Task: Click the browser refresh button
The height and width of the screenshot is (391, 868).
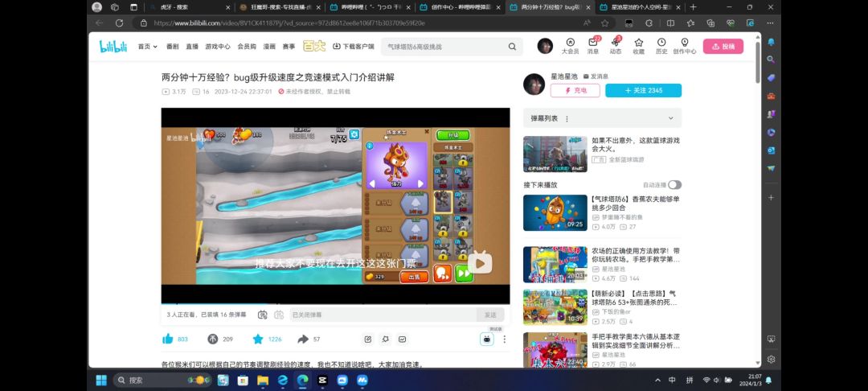Action: tap(119, 23)
